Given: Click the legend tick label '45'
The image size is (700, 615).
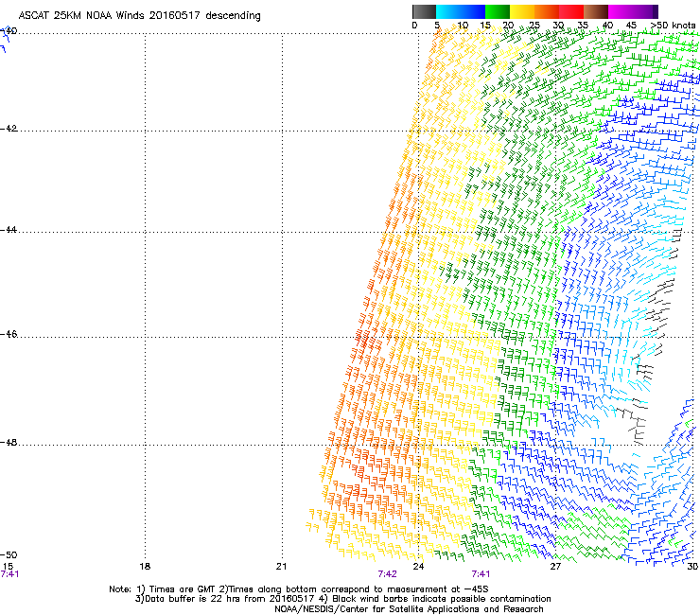Looking at the screenshot, I should click(x=631, y=26).
